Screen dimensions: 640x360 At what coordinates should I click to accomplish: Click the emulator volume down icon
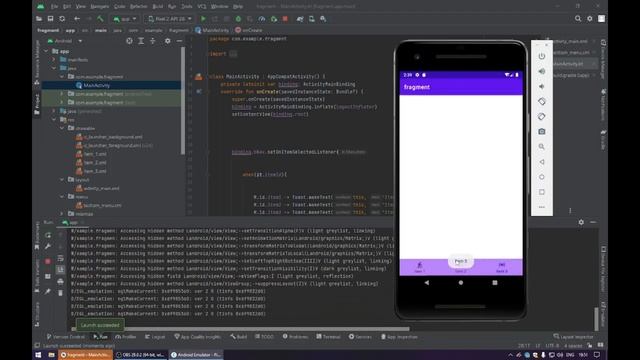[x=542, y=86]
